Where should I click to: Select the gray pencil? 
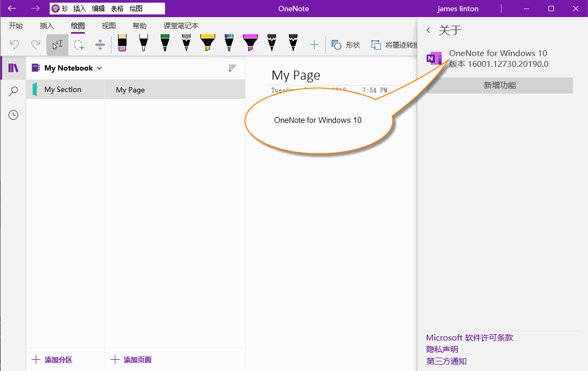[186, 43]
